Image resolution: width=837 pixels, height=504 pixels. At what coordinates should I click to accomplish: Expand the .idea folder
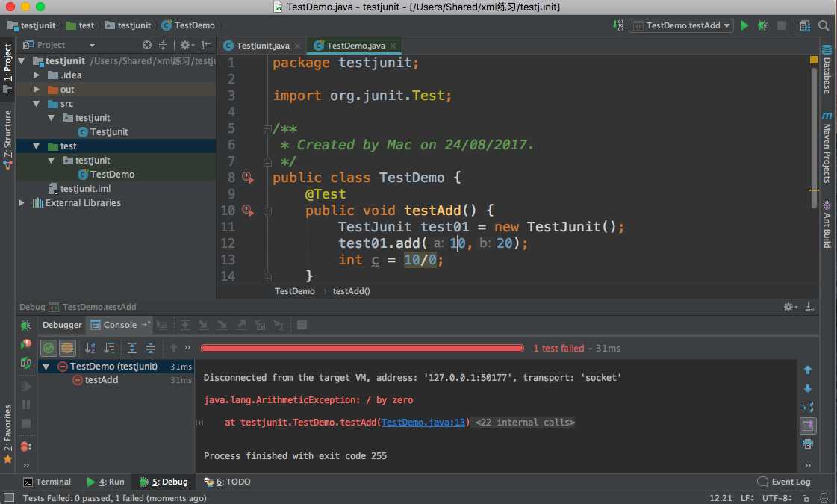(x=37, y=75)
